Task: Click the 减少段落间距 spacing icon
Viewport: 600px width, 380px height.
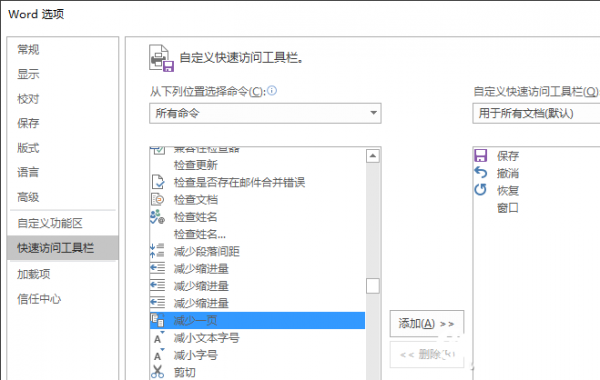Action: (157, 251)
